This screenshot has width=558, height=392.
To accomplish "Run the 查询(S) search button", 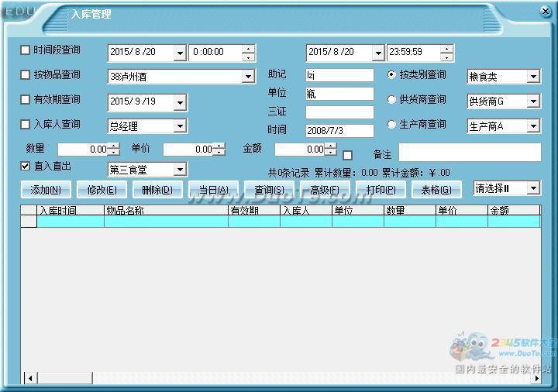I will 269,190.
